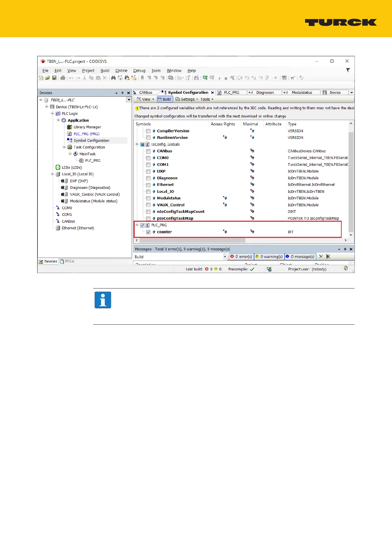Click the Redo arrow icon
The image size is (392, 554).
pyautogui.click(x=78, y=78)
